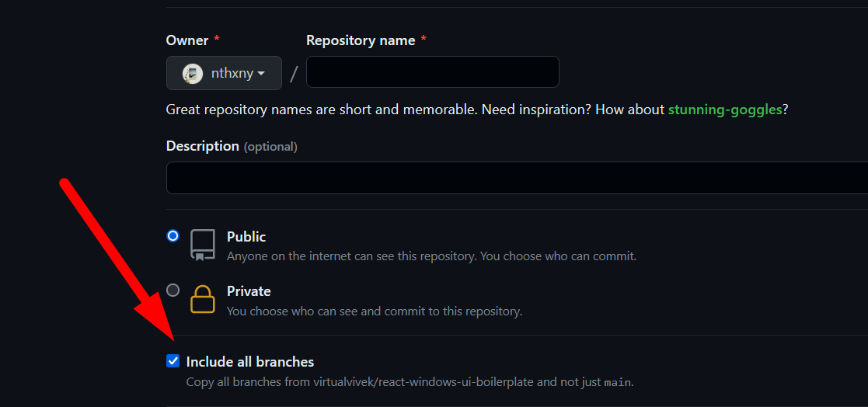The width and height of the screenshot is (868, 407).
Task: Click the Public option label
Action: pyautogui.click(x=246, y=237)
